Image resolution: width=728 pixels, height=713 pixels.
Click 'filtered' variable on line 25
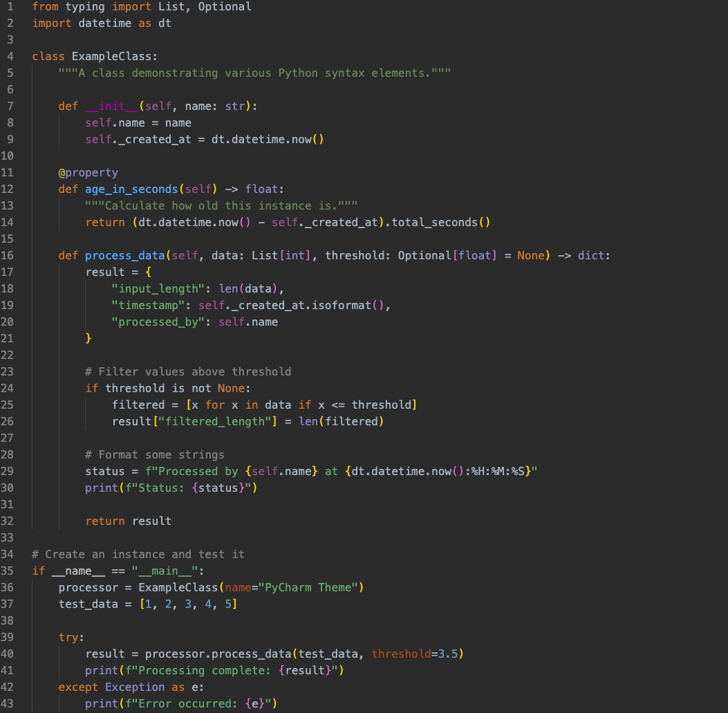pos(138,405)
